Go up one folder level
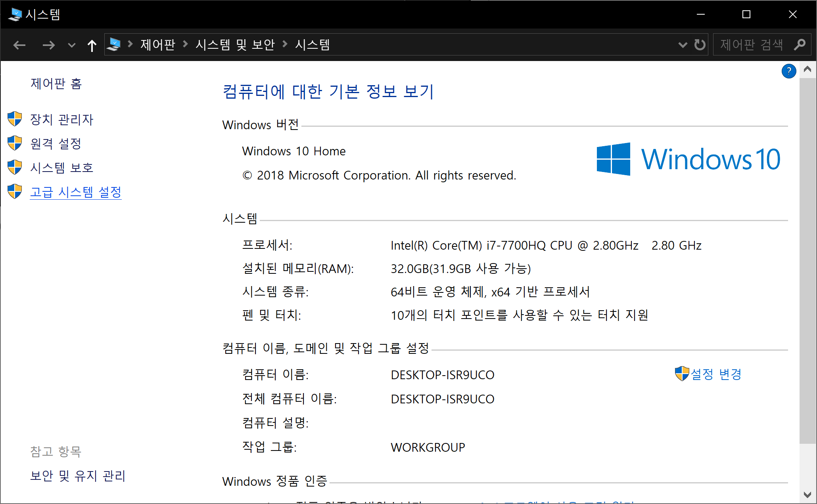Image resolution: width=817 pixels, height=504 pixels. coord(92,45)
